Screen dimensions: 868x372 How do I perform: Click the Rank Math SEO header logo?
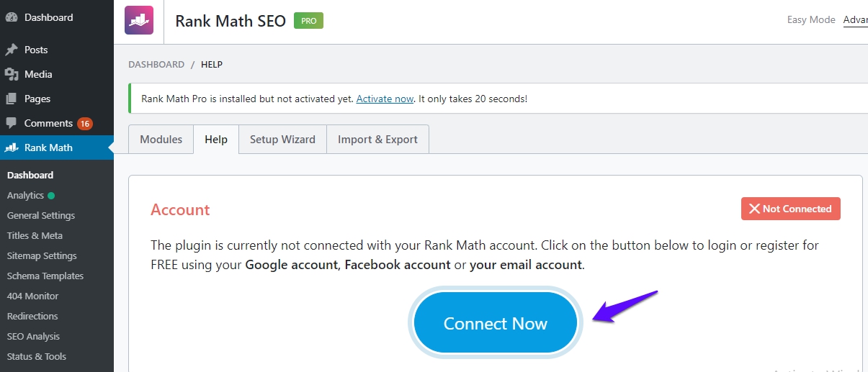[138, 20]
